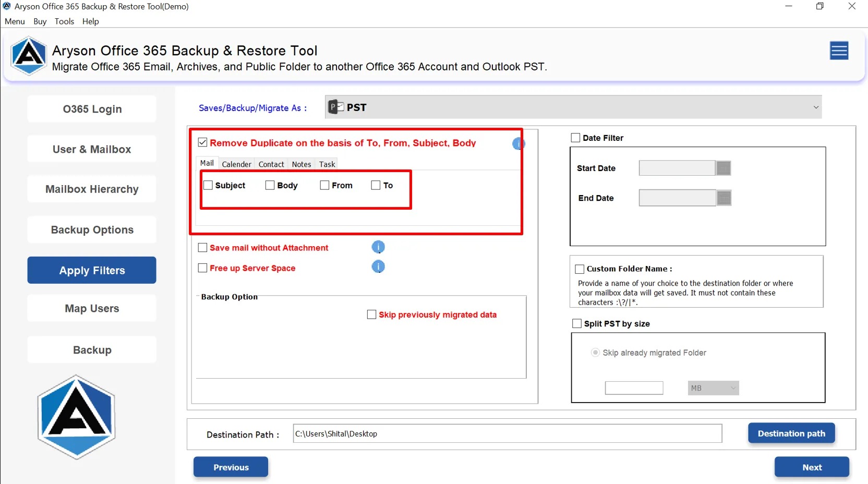Enable the Date Filter checkbox

pyautogui.click(x=576, y=137)
